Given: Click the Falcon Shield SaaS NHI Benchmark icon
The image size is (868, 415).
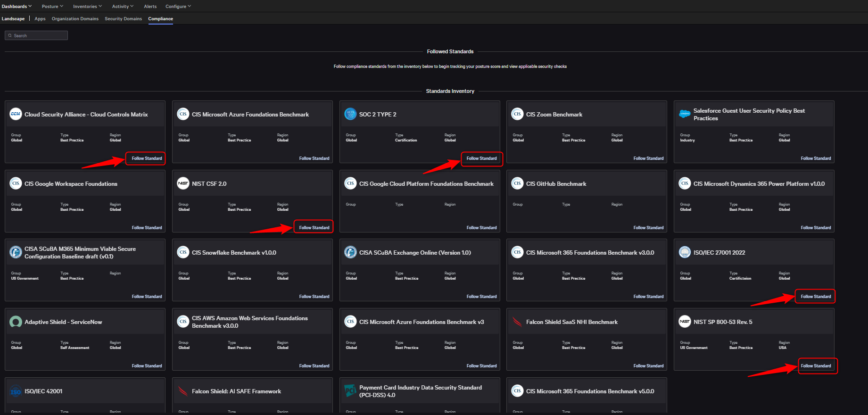Looking at the screenshot, I should (517, 322).
